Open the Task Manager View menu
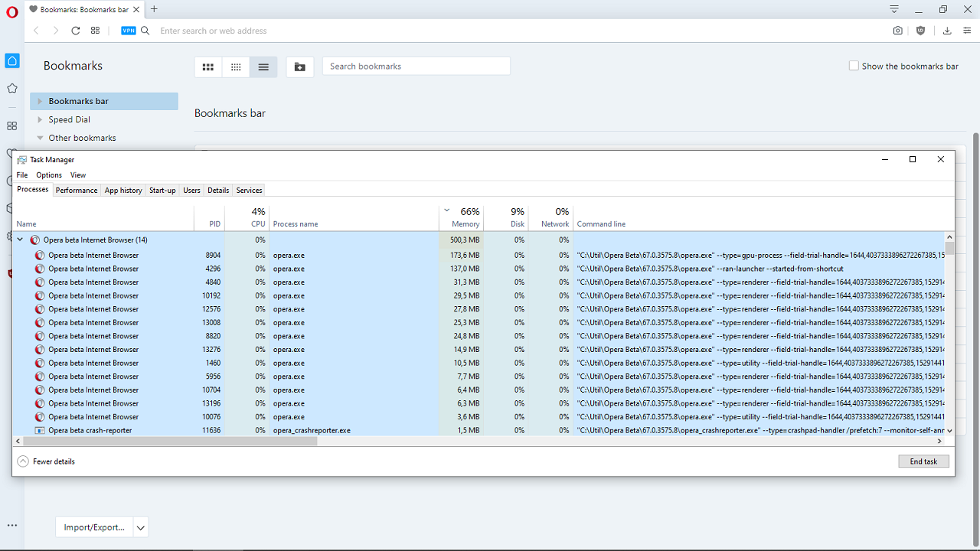980x551 pixels. pos(78,175)
